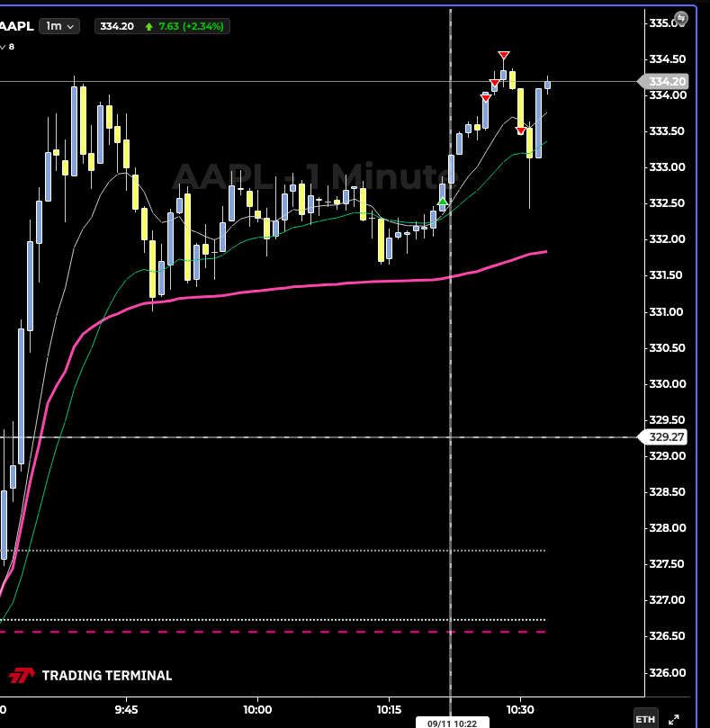Click the 10:15 time axis label
Viewport: 710px width, 728px height.
389,709
